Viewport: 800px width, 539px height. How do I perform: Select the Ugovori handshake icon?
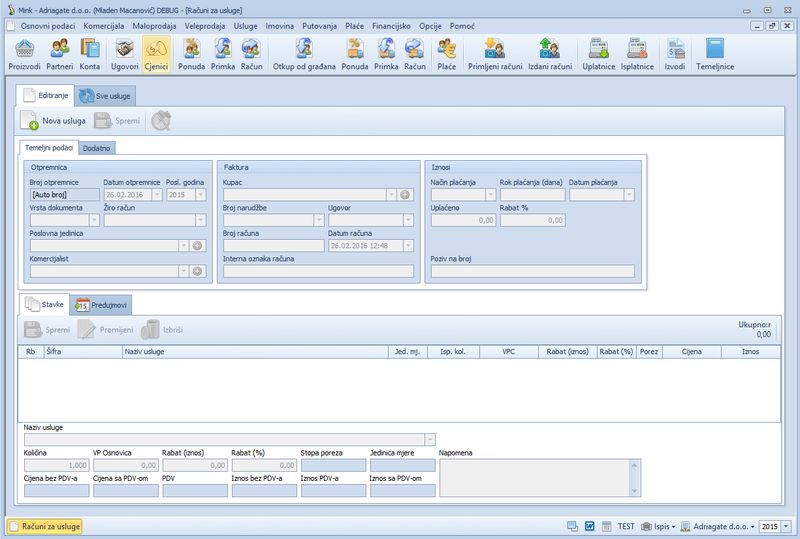click(x=124, y=53)
